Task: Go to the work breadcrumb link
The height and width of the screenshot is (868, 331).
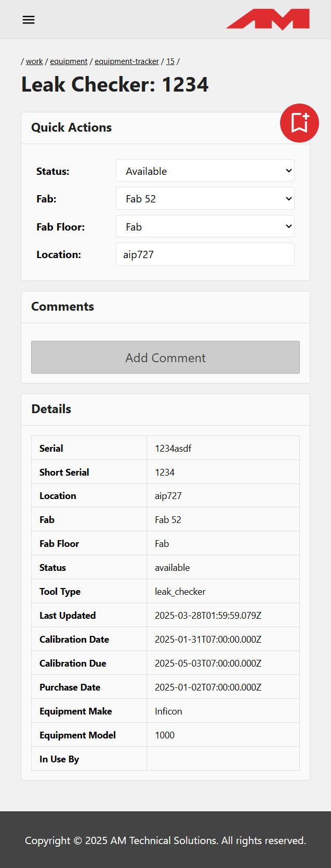Action: [x=34, y=61]
